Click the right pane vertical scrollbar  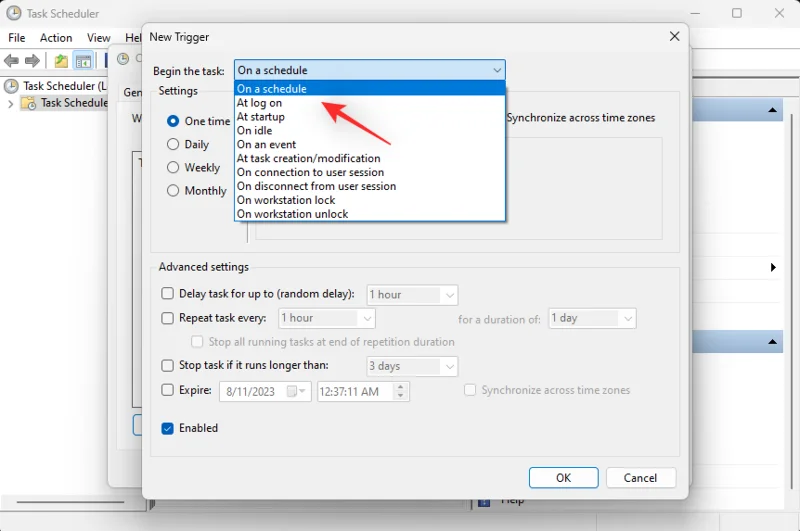pyautogui.click(x=792, y=301)
